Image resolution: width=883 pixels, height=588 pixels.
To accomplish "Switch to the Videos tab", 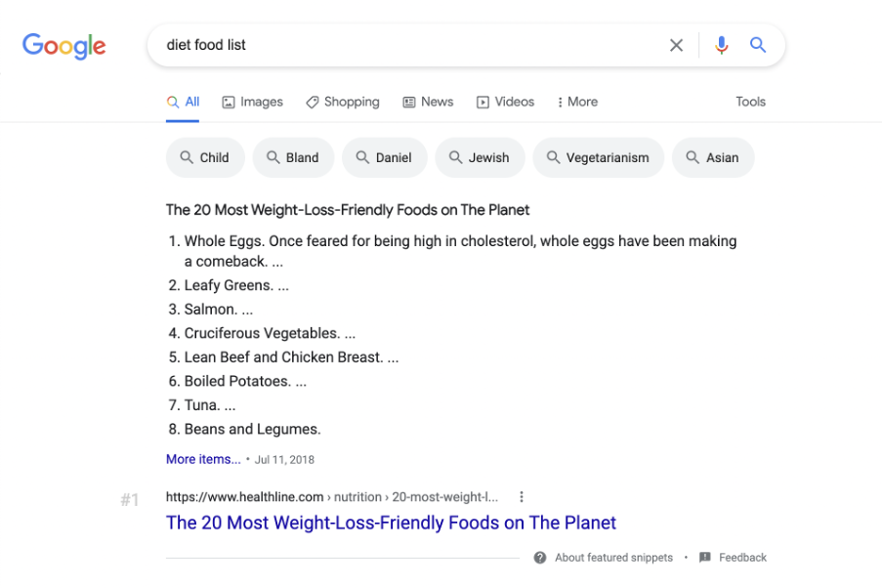I will pyautogui.click(x=505, y=102).
